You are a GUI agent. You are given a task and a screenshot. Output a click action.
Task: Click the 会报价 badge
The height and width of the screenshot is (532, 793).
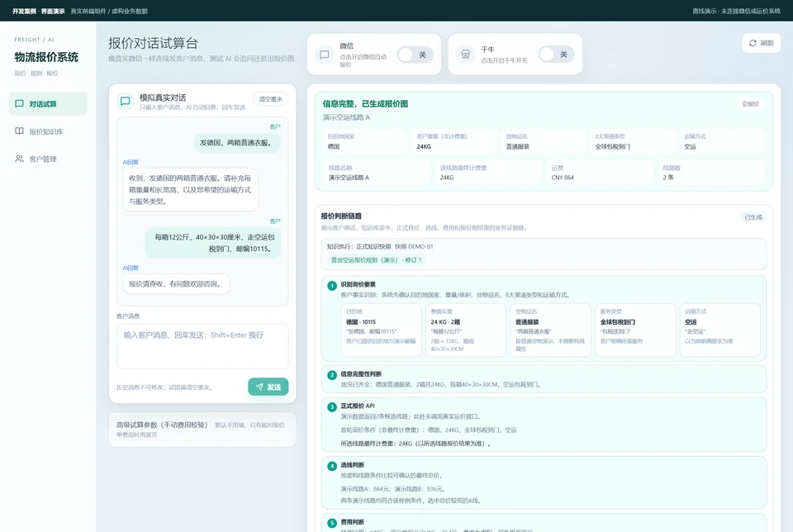(x=750, y=103)
